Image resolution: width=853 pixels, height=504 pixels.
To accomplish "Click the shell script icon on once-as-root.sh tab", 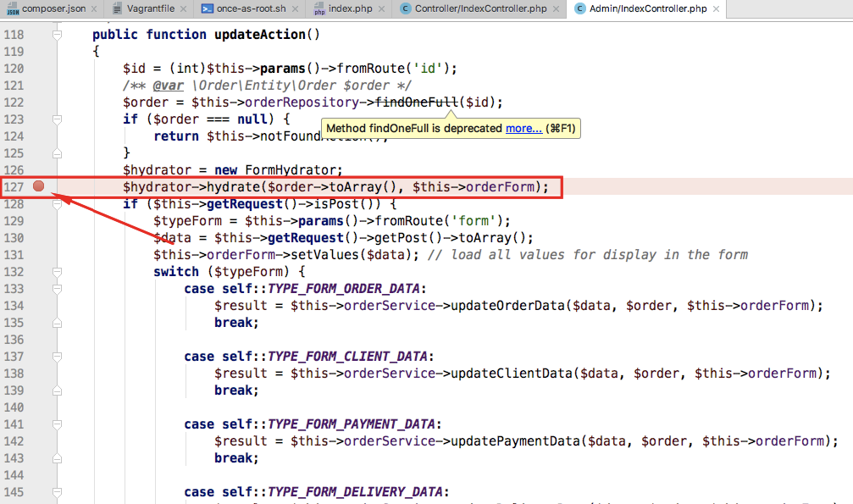I will [207, 8].
